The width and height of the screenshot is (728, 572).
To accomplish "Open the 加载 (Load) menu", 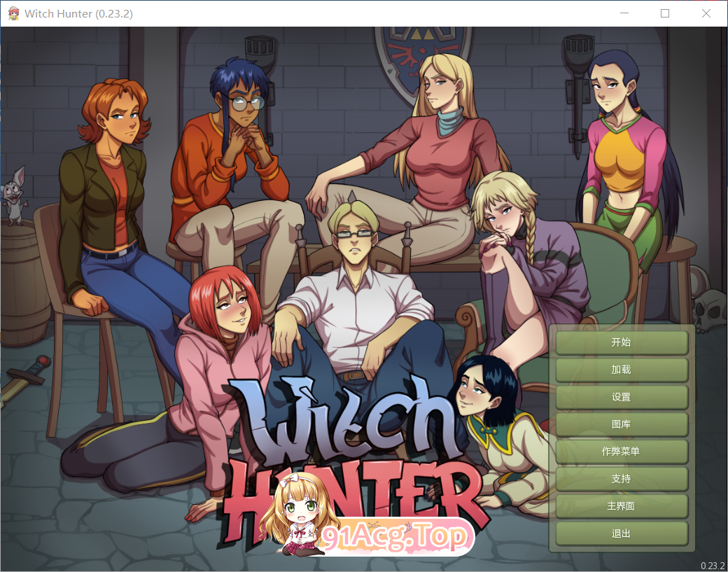I will (x=621, y=370).
